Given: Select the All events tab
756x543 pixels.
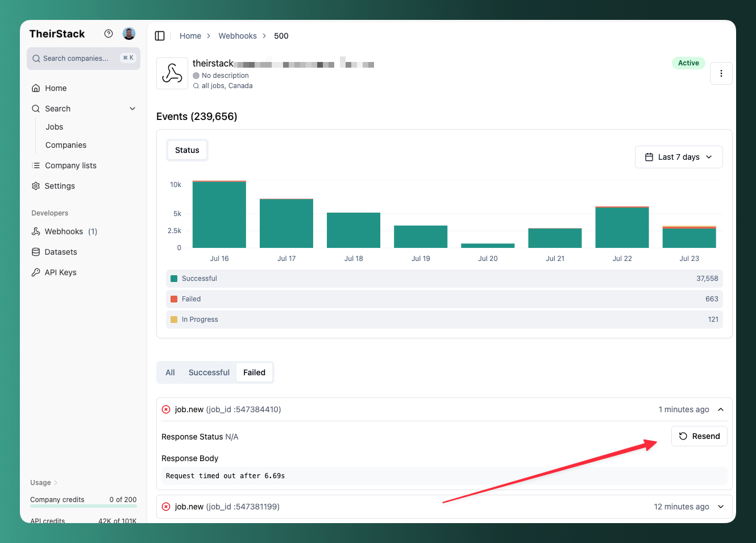Looking at the screenshot, I should [x=170, y=372].
